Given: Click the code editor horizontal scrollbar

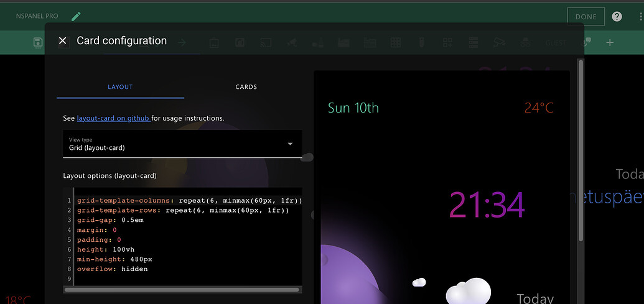Looking at the screenshot, I should coord(182,290).
